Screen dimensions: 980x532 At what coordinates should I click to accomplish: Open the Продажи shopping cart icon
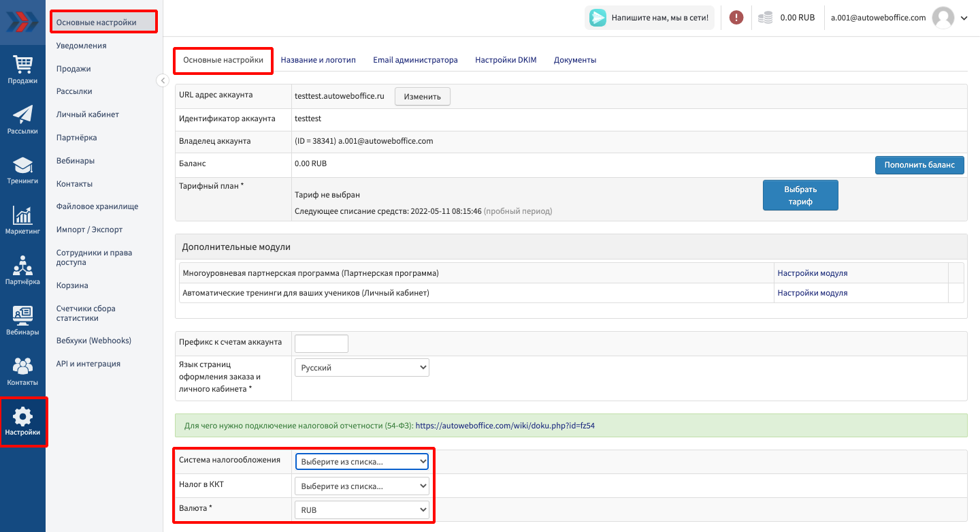pos(22,65)
